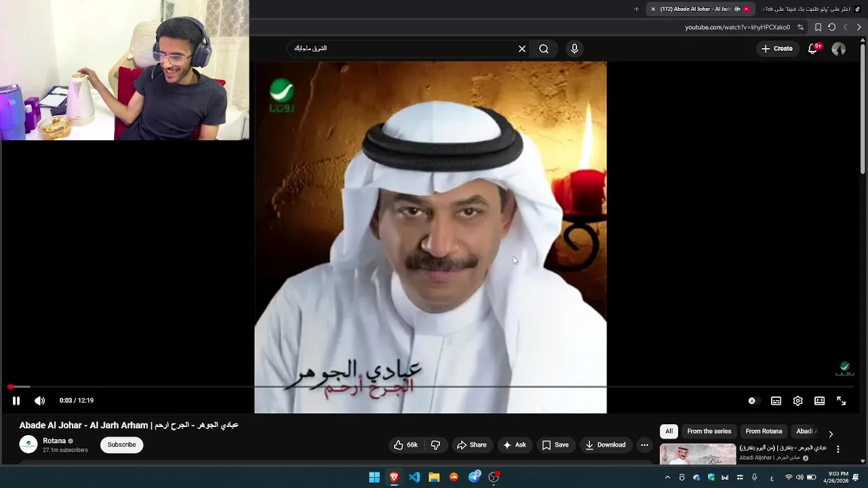Screen dimensions: 868x488
Task: Dislike the video with thumbs down
Action: pyautogui.click(x=436, y=445)
